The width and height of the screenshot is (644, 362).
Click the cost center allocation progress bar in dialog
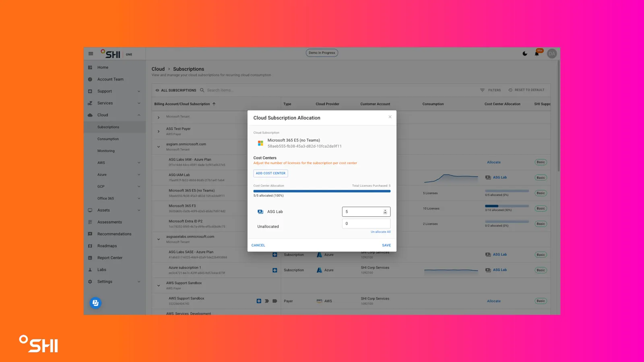point(322,191)
